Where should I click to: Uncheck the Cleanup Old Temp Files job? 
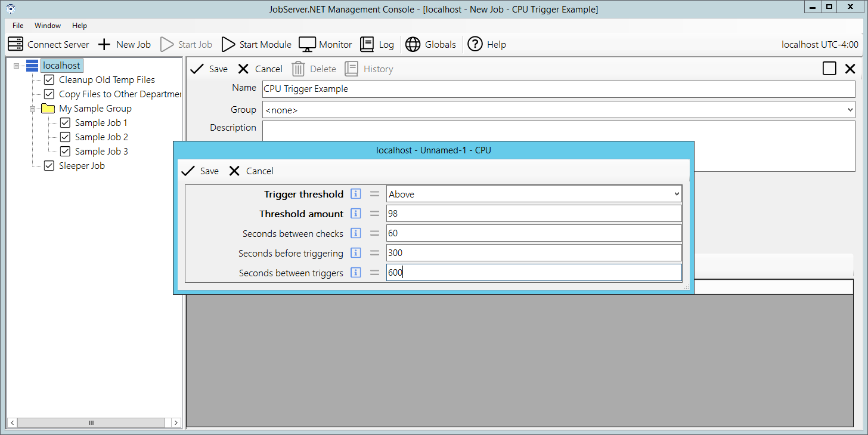(x=49, y=80)
